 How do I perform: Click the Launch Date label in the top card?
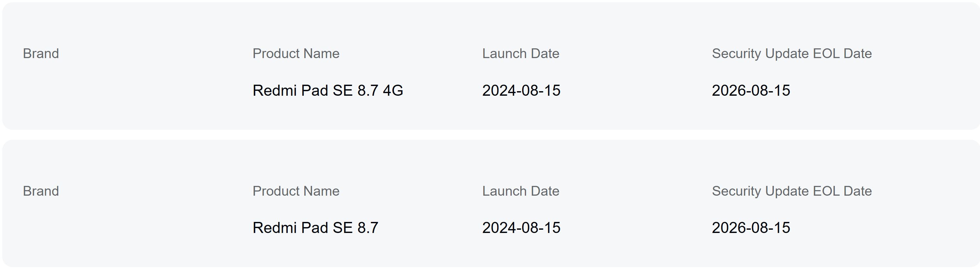point(521,54)
